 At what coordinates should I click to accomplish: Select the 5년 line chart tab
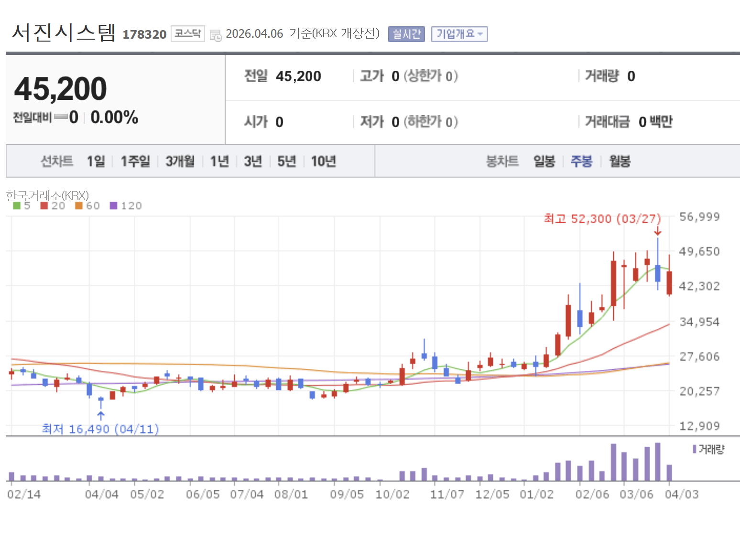click(287, 162)
